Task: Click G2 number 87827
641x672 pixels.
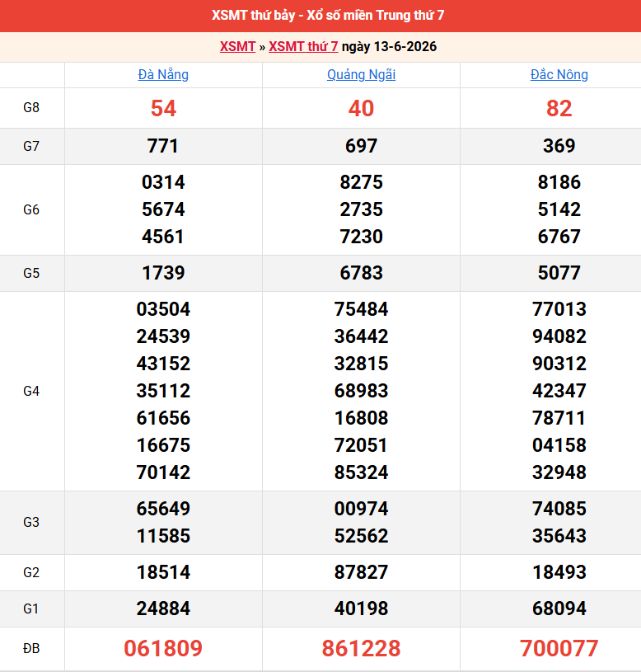Action: click(361, 572)
